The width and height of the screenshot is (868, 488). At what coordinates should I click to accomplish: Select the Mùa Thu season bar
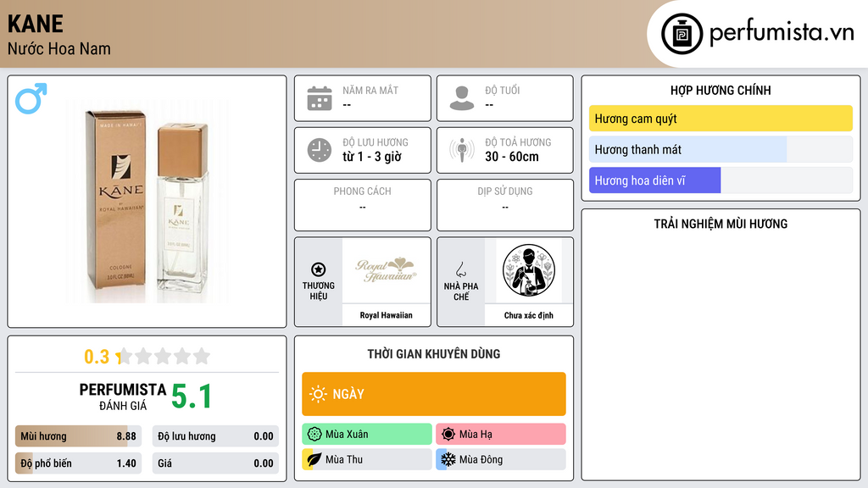tap(367, 459)
